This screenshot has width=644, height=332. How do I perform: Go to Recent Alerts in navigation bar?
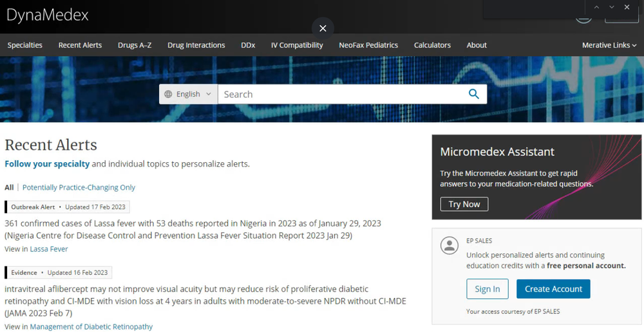(80, 45)
